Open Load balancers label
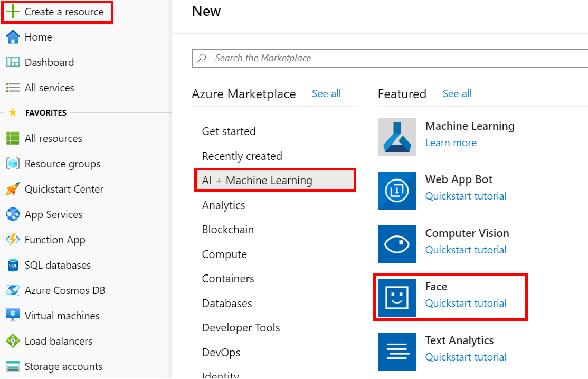Viewport: 588px width, 379px height. point(59,341)
